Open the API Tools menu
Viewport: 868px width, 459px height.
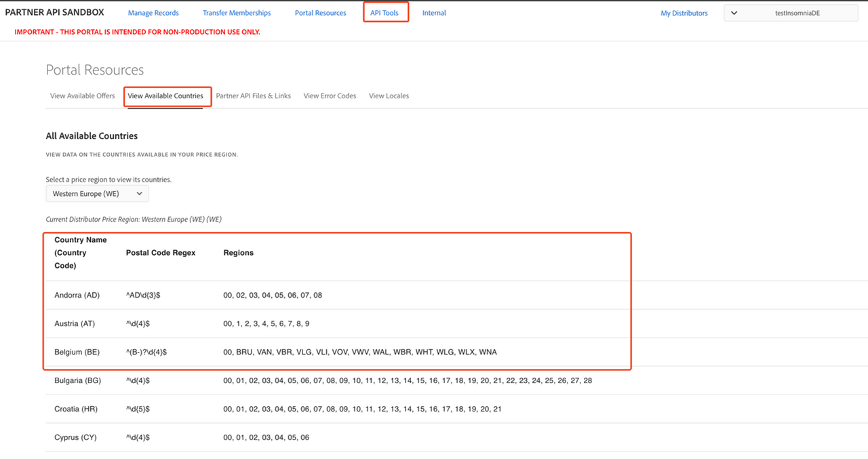click(x=384, y=13)
